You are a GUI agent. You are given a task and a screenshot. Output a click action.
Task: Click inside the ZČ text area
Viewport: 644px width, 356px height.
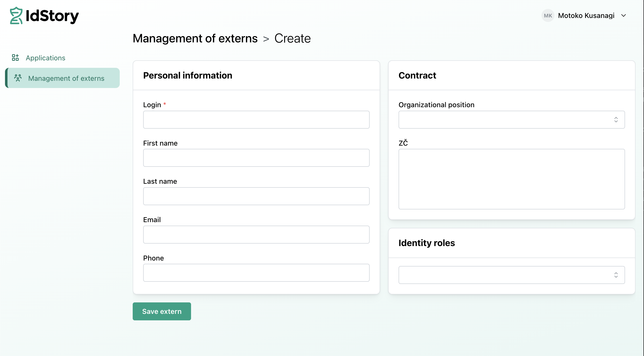[x=512, y=179]
